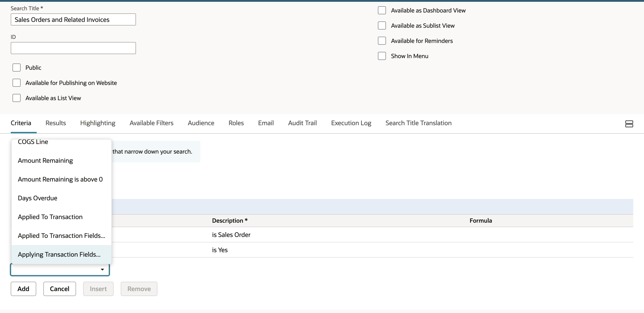This screenshot has height=313, width=644.
Task: Open the Roles tab
Action: 236,123
